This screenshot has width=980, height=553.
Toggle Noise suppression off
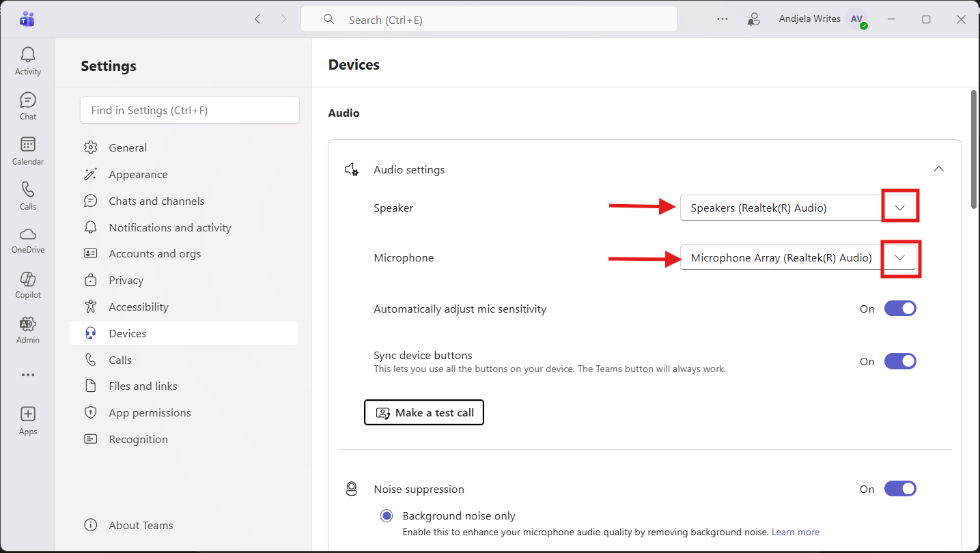tap(899, 489)
